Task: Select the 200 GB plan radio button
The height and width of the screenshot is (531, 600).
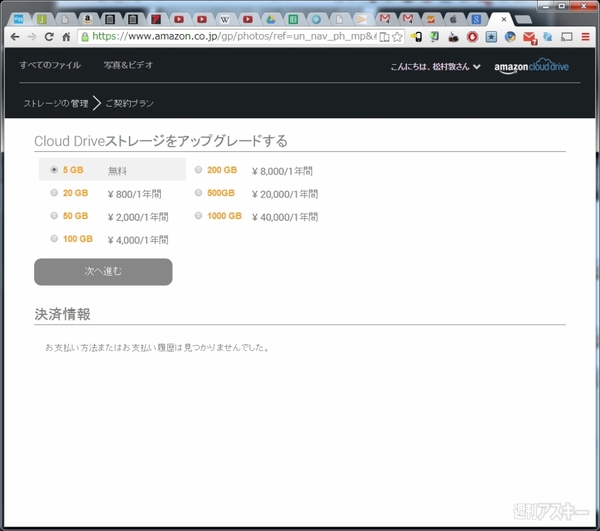Action: coord(198,169)
